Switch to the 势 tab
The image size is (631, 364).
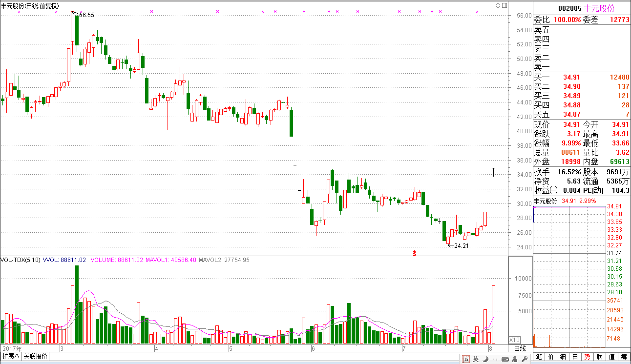point(587,357)
